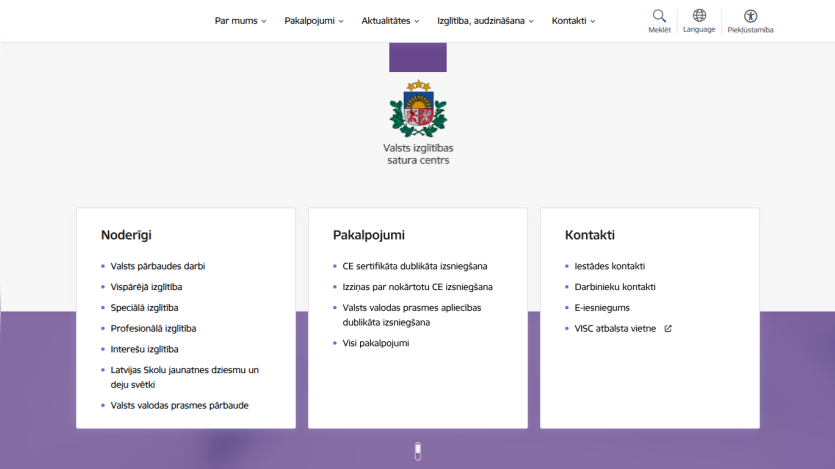835x469 pixels.
Task: Open the search (Meklēt) magnifier icon
Action: pos(659,16)
